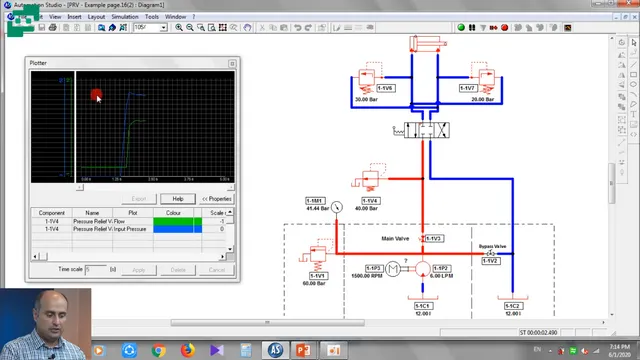The height and width of the screenshot is (360, 640).
Task: Stop simulation with the red button
Action: pos(504,27)
